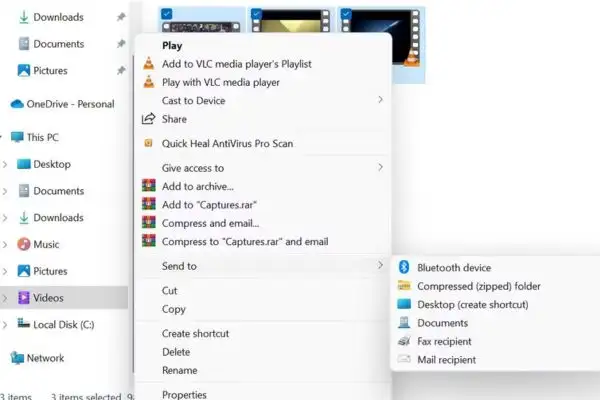
Task: Send files to Mail recipient
Action: point(447,360)
